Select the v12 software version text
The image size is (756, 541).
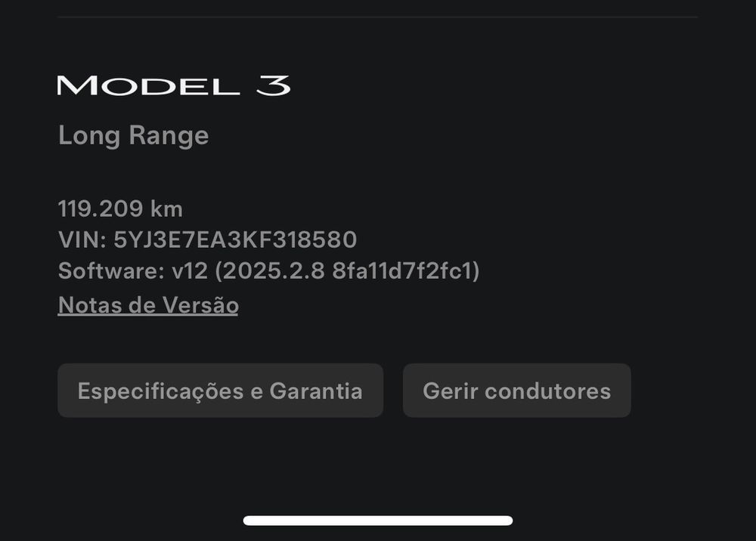click(190, 270)
